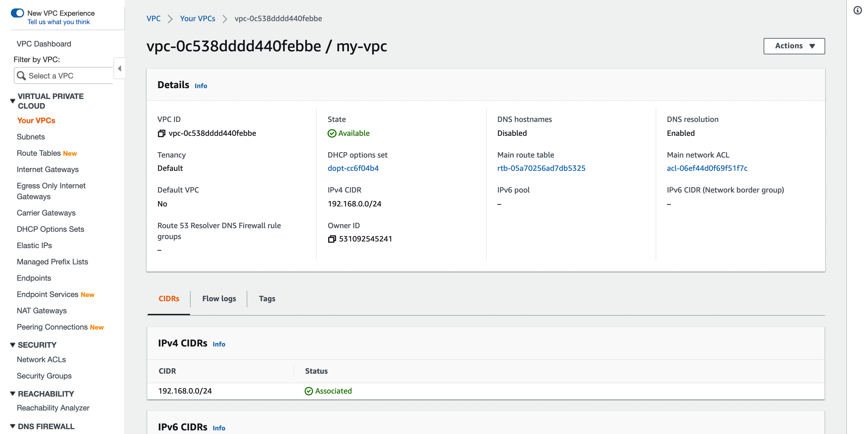Navigate to Your VPCs breadcrumb
This screenshot has height=434, width=868.
(198, 18)
